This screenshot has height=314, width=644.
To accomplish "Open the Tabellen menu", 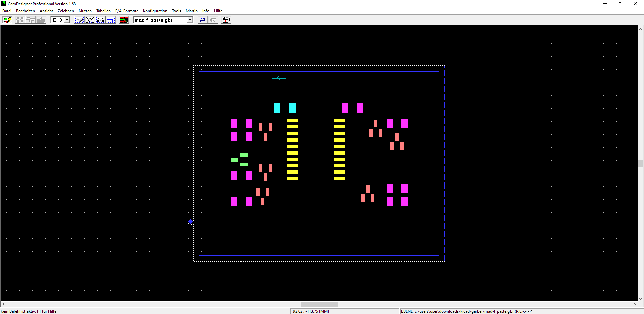I will pyautogui.click(x=103, y=11).
